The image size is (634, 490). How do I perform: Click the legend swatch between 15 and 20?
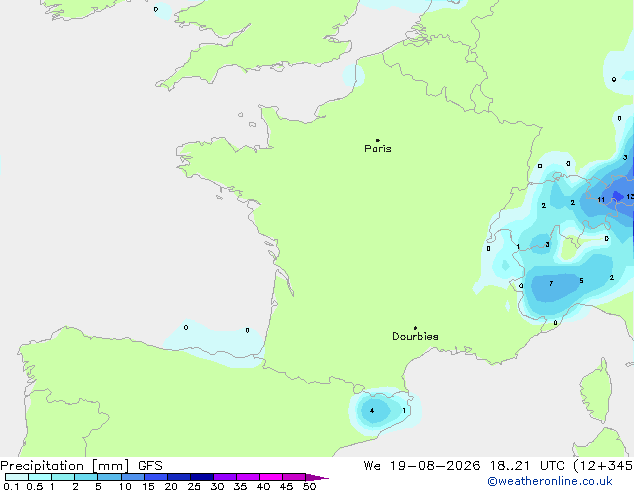[155, 477]
